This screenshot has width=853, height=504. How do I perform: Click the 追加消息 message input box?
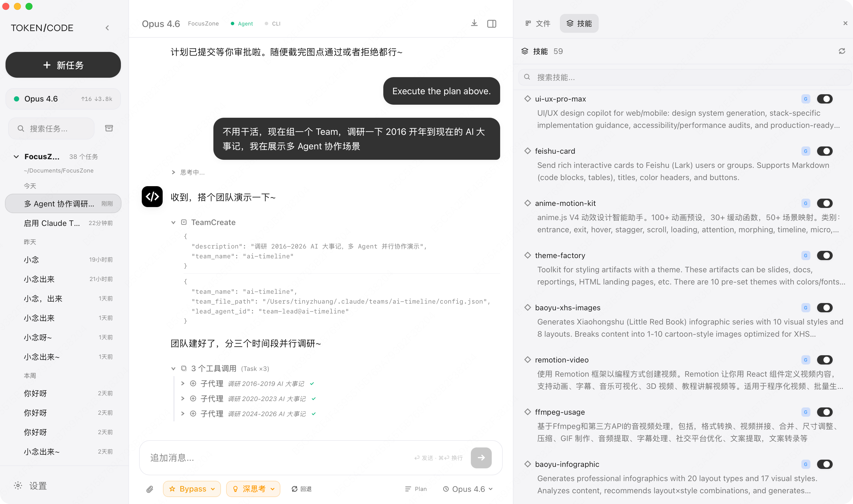278,458
